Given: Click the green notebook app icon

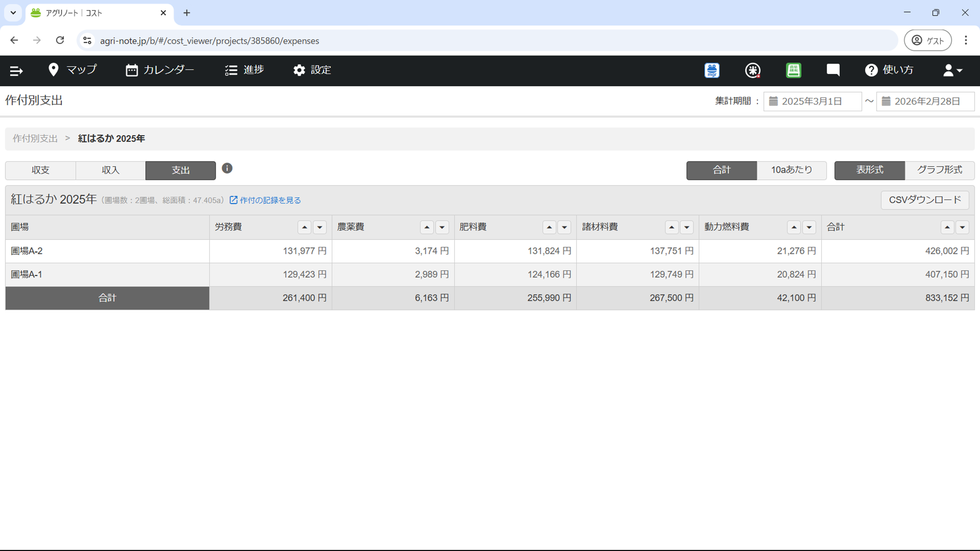Looking at the screenshot, I should (793, 71).
